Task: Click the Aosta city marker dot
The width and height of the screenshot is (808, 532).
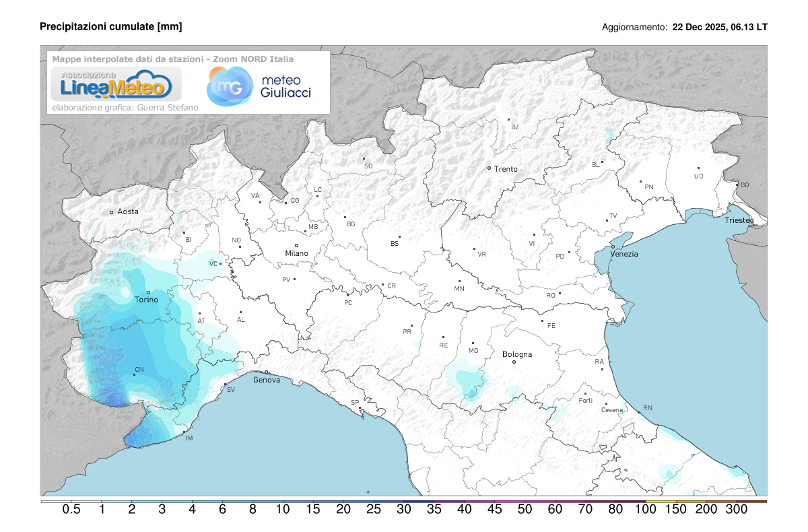Action: 112,211
